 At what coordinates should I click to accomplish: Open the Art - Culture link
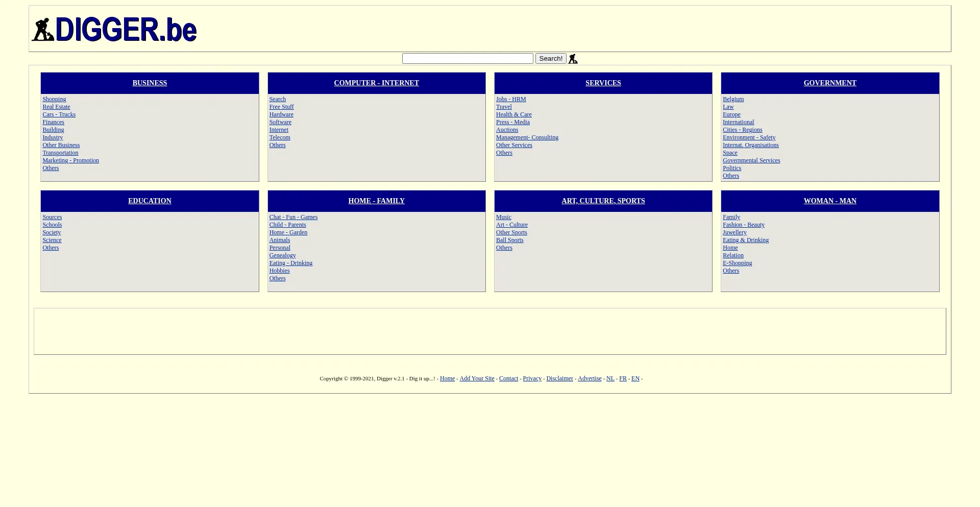tap(511, 225)
